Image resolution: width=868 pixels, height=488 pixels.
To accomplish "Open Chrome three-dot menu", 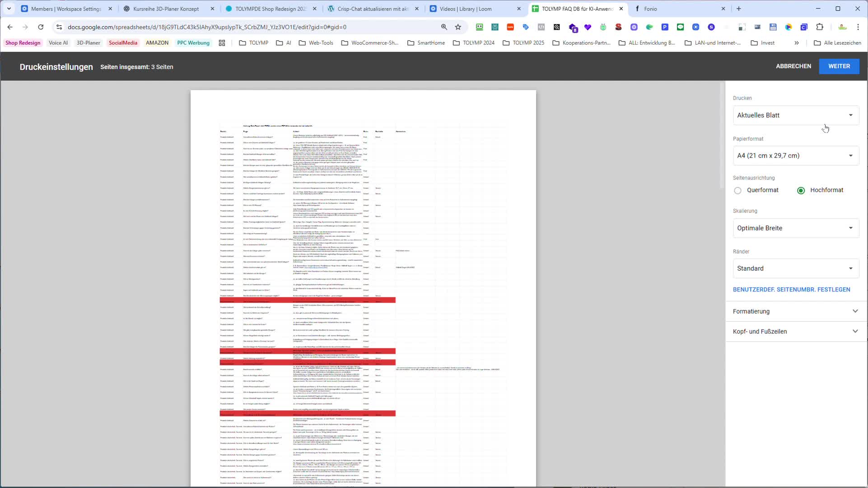I will point(858,27).
